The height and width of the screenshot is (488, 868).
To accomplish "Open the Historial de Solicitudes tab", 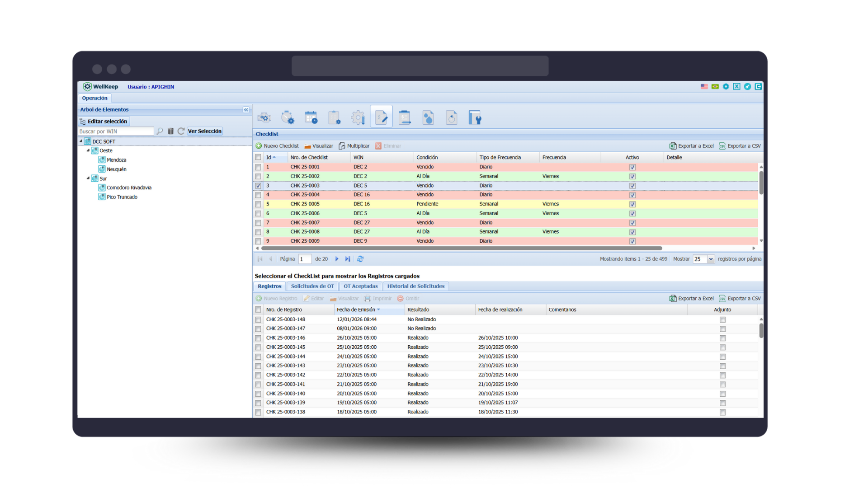I will 415,286.
